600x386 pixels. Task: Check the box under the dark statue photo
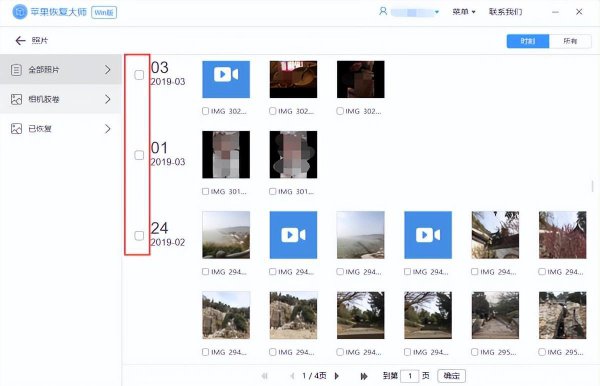(340, 111)
